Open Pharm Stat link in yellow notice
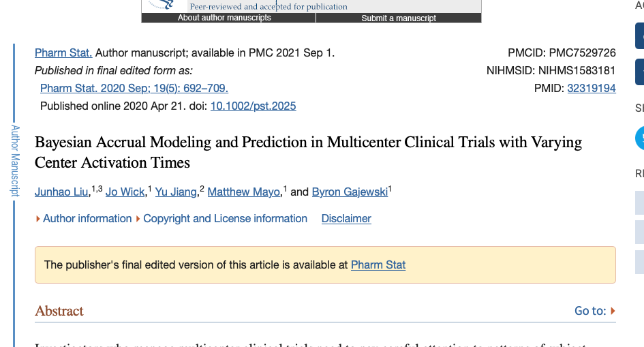The width and height of the screenshot is (644, 347). (x=378, y=265)
